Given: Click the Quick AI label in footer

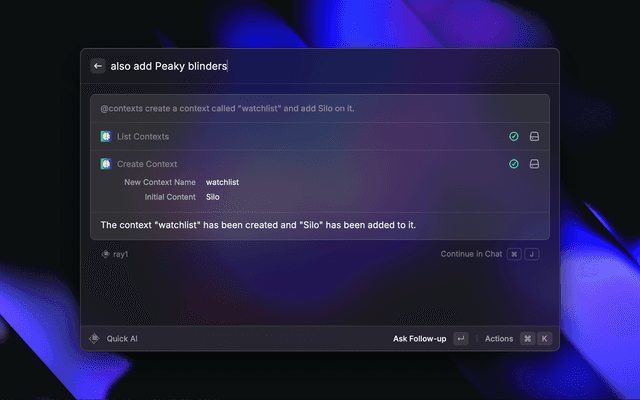Looking at the screenshot, I should (122, 339).
